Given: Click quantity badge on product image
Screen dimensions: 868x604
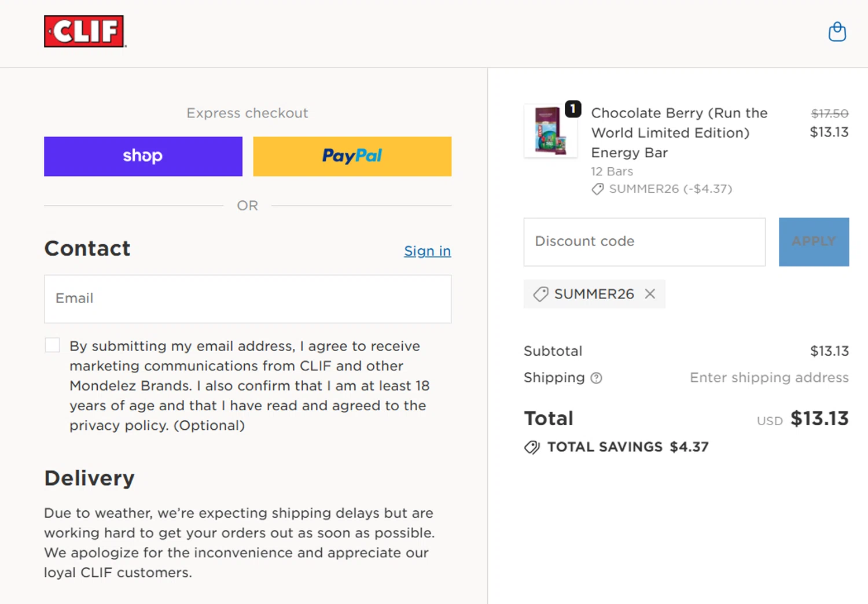Looking at the screenshot, I should (x=573, y=109).
